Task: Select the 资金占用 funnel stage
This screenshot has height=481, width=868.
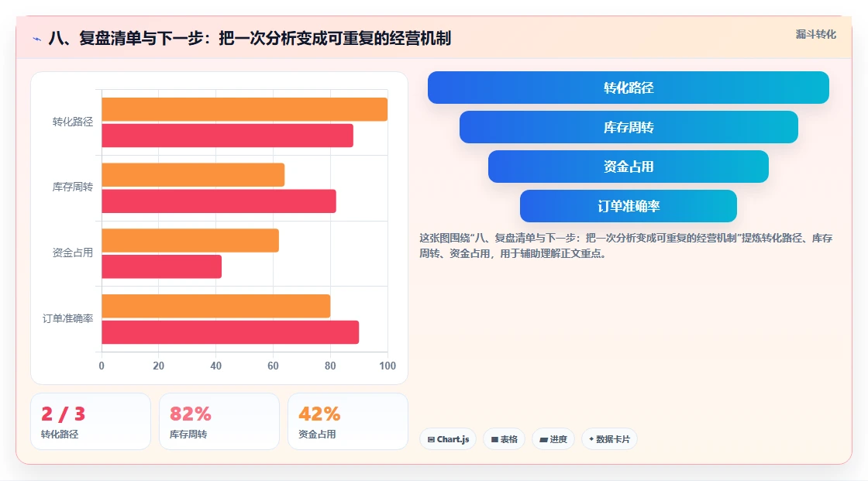Action: pyautogui.click(x=629, y=167)
